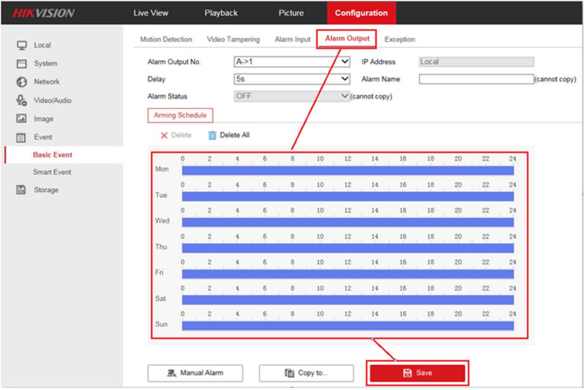Click the Manual Alarm button
Screen dimensions: 588x390
pyautogui.click(x=195, y=373)
